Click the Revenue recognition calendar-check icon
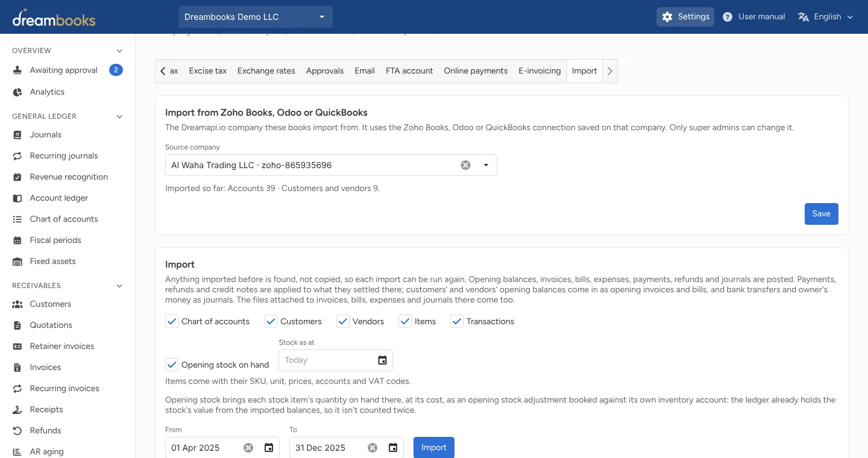This screenshot has width=868, height=458. coord(17,177)
